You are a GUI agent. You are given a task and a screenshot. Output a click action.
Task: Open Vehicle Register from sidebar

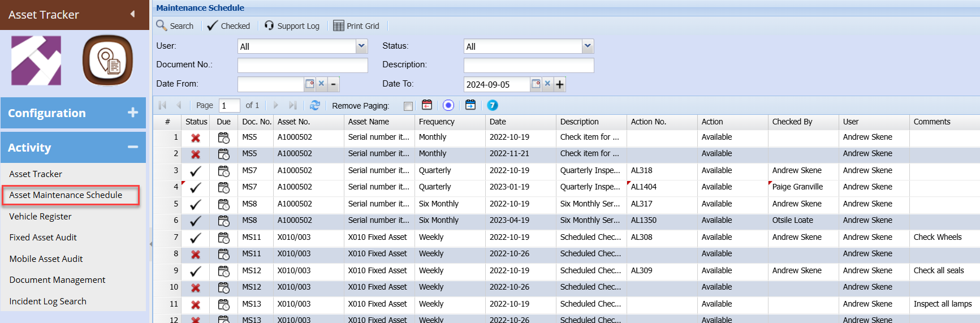click(x=41, y=217)
